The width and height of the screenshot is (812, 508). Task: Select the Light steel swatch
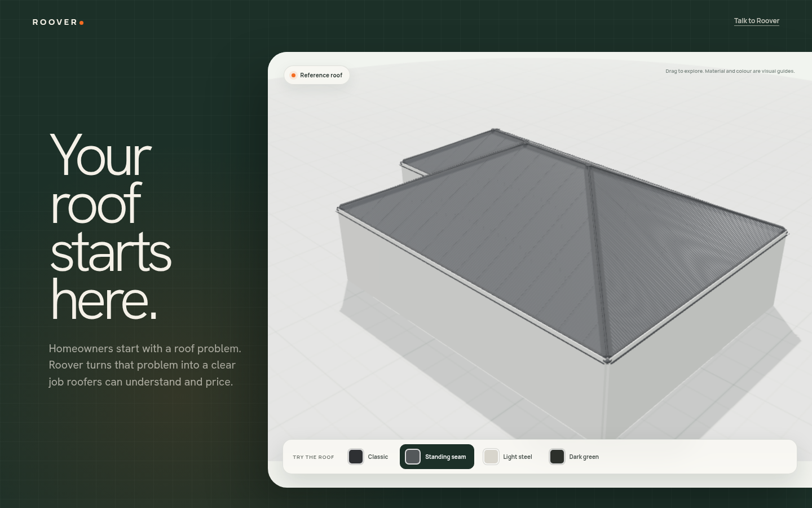click(x=491, y=457)
